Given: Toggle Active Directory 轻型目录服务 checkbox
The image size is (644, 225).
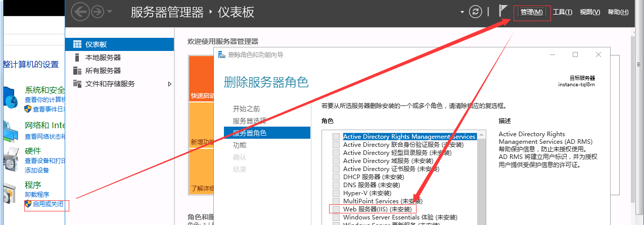Looking at the screenshot, I should tap(336, 153).
